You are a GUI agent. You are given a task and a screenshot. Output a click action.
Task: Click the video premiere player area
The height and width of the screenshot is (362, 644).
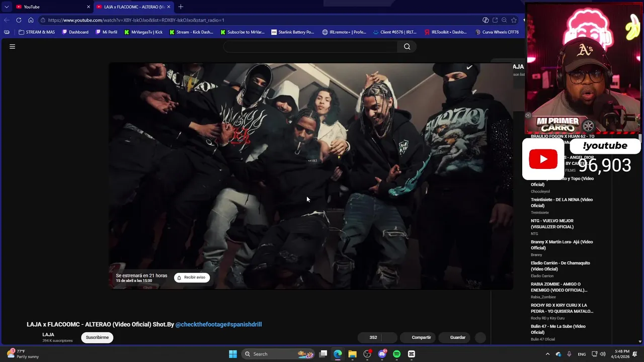[311, 176]
